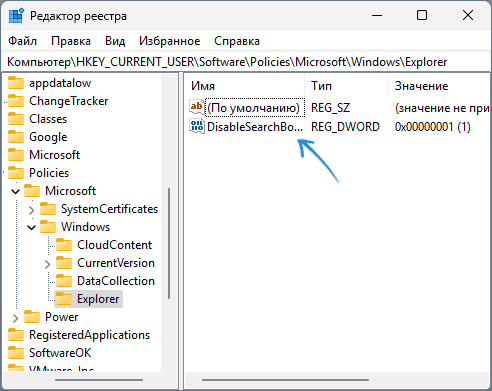Click the CloudContent folder icon

tap(64, 245)
